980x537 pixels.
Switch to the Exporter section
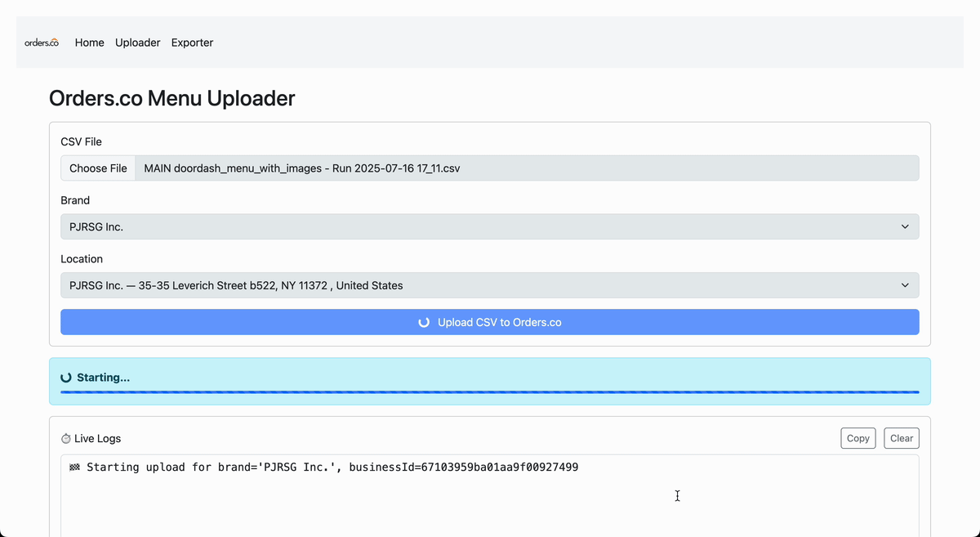click(192, 43)
